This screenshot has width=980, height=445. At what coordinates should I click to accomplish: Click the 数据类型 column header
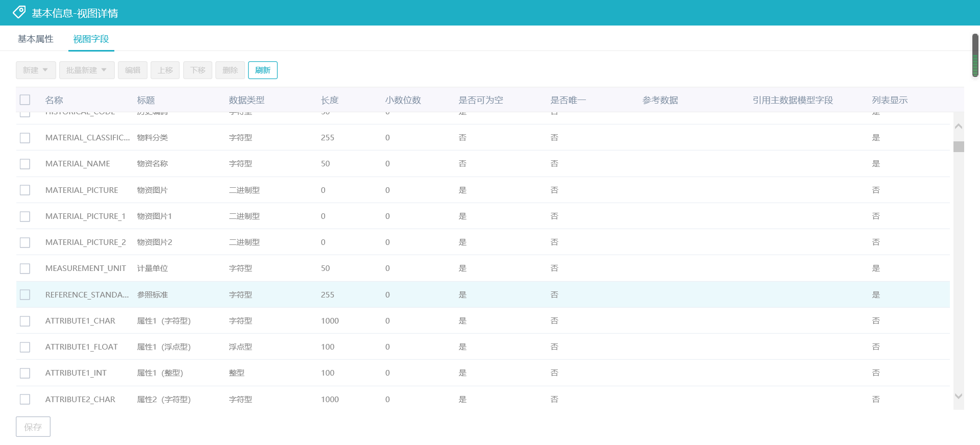tap(247, 100)
